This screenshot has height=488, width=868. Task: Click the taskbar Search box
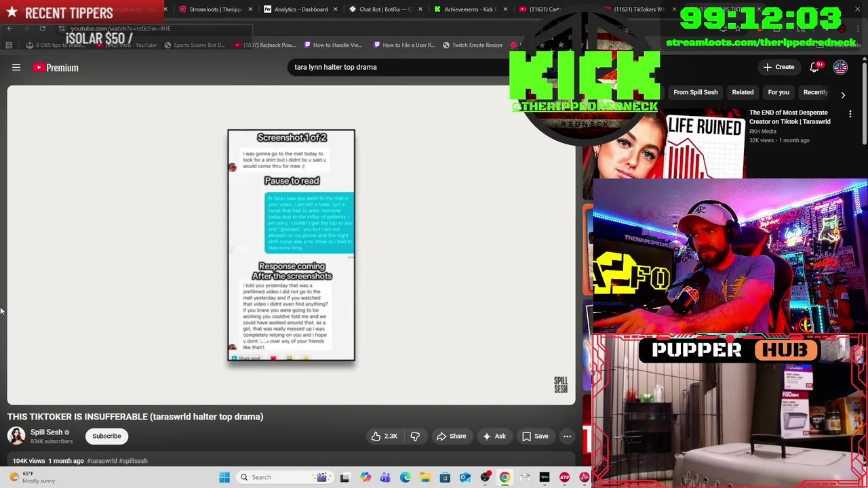(x=283, y=477)
